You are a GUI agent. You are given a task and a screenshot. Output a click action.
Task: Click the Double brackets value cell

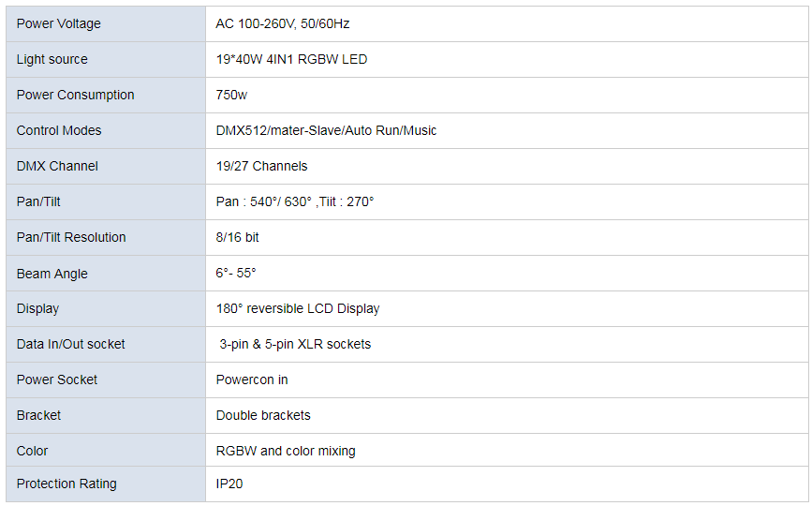point(507,416)
